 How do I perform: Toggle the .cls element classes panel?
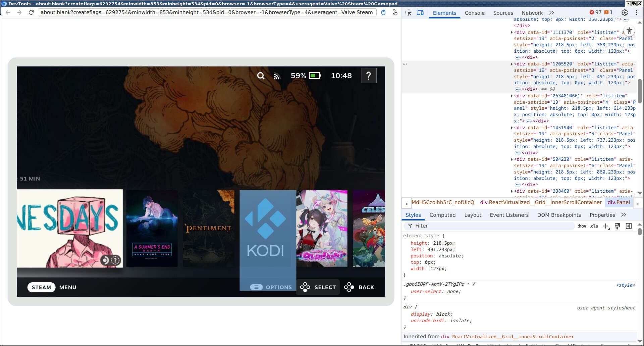[x=594, y=226]
